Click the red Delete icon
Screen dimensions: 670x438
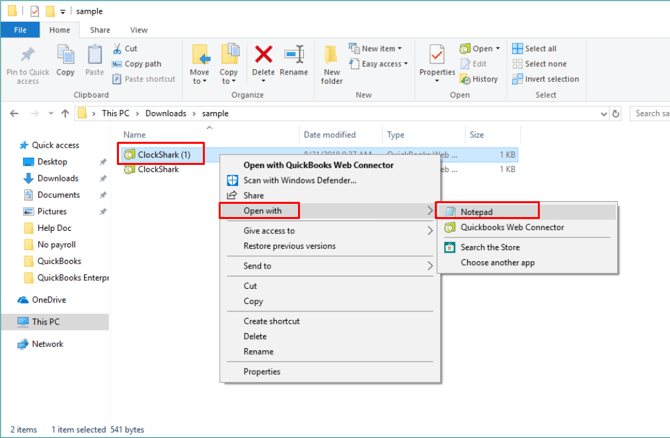pyautogui.click(x=264, y=55)
